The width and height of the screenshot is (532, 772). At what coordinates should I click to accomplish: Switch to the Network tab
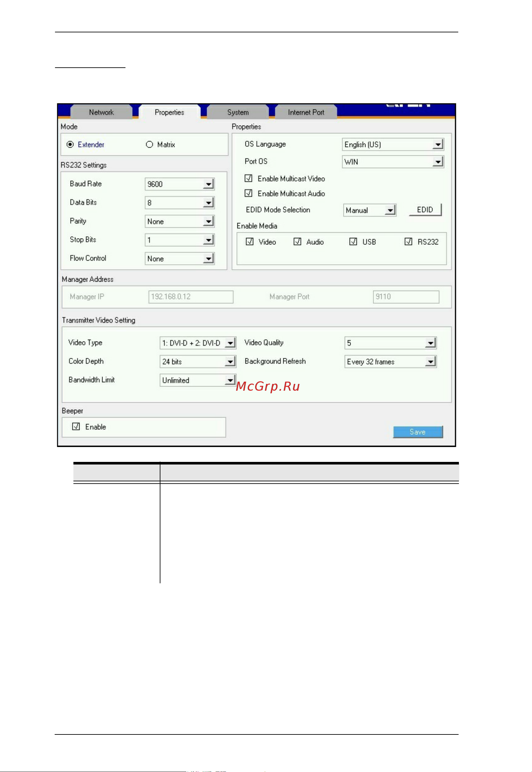click(x=101, y=112)
